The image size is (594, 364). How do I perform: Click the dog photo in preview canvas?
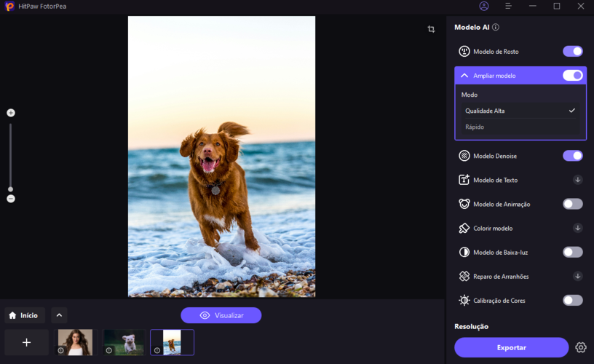(x=221, y=157)
